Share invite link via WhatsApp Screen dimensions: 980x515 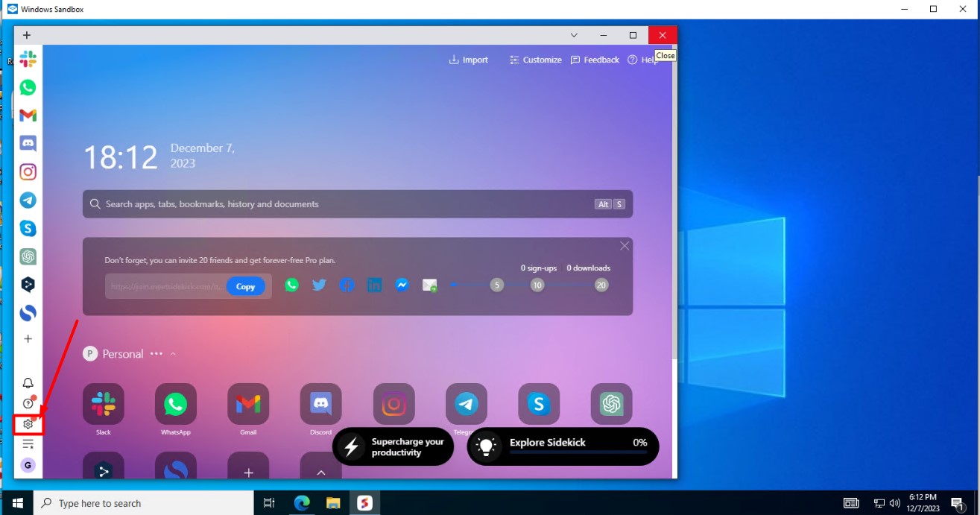pos(291,285)
